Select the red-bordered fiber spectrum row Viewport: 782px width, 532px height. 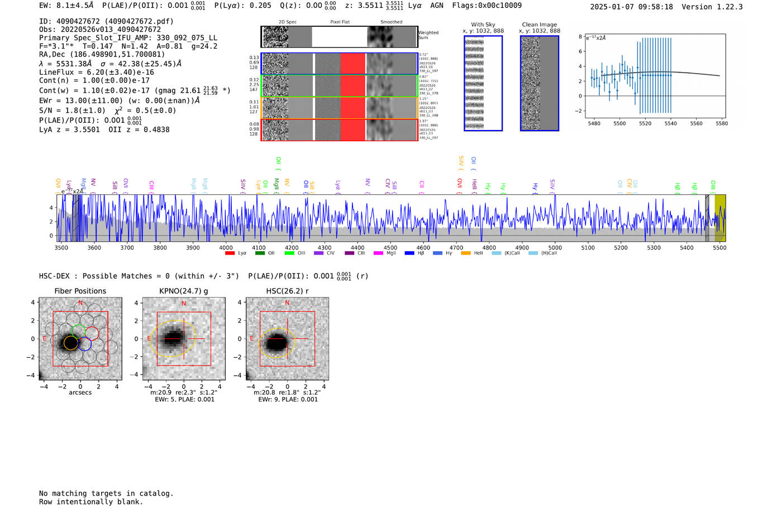click(340, 130)
